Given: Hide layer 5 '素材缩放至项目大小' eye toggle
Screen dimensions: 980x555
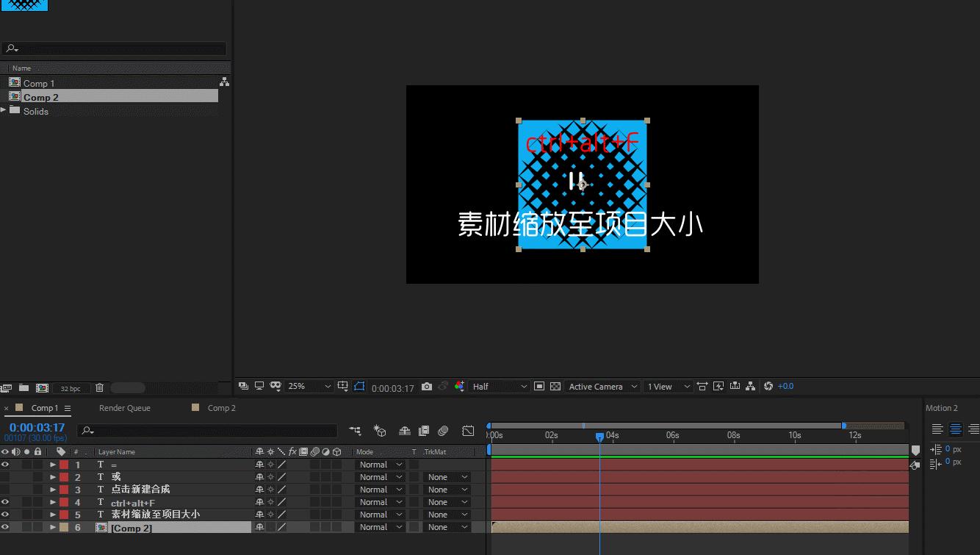Looking at the screenshot, I should pos(5,515).
